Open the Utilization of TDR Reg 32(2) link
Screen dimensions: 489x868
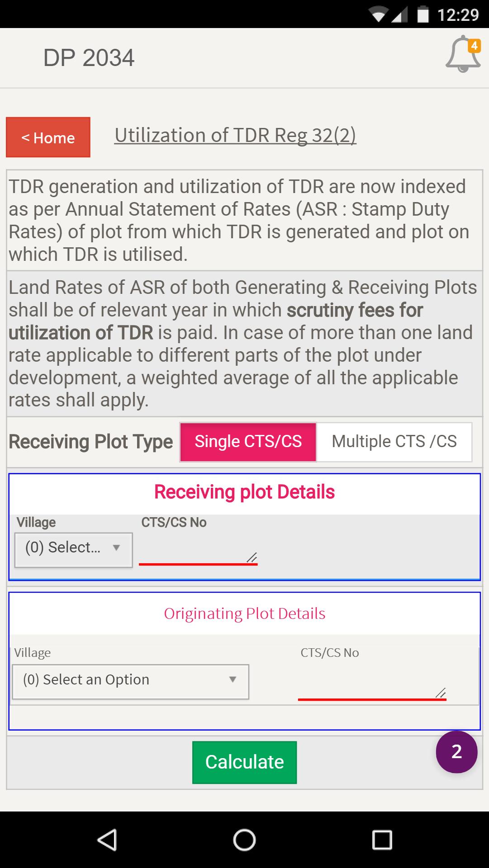[x=235, y=135]
